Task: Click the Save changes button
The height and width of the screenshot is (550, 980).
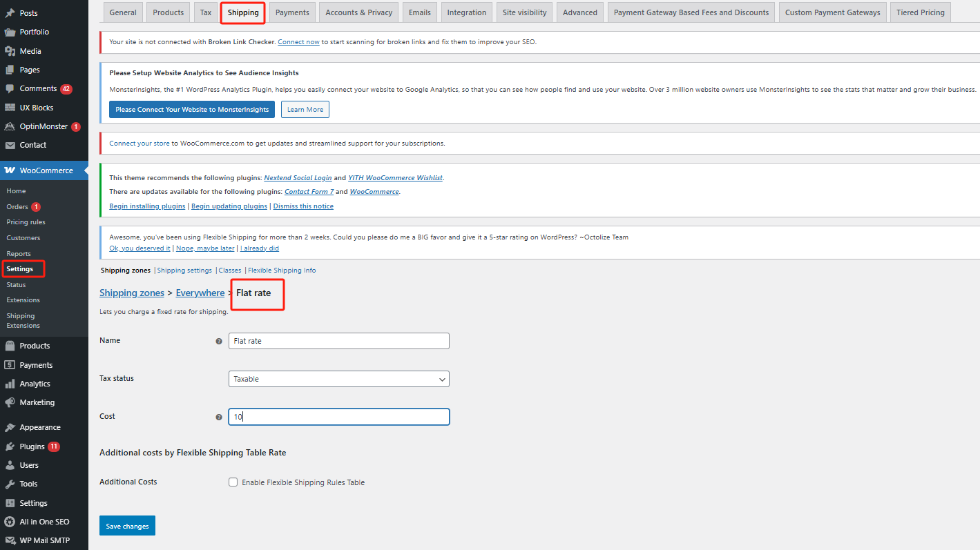Action: pos(127,526)
